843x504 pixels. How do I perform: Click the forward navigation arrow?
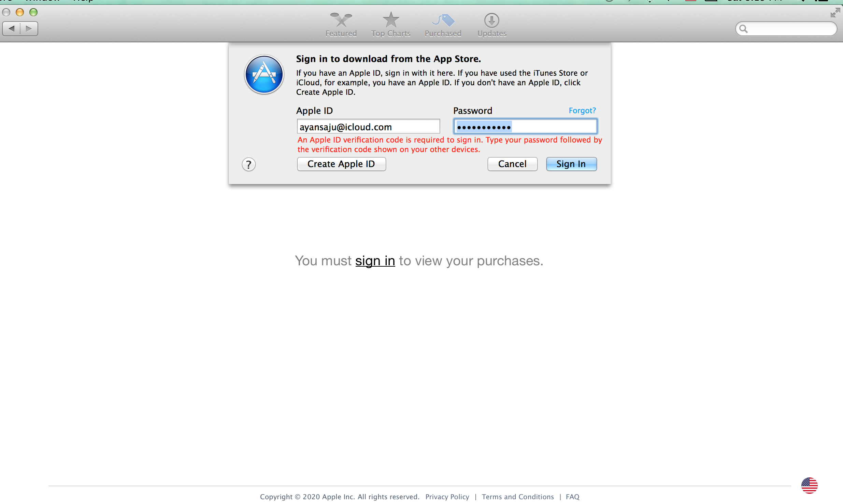29,29
